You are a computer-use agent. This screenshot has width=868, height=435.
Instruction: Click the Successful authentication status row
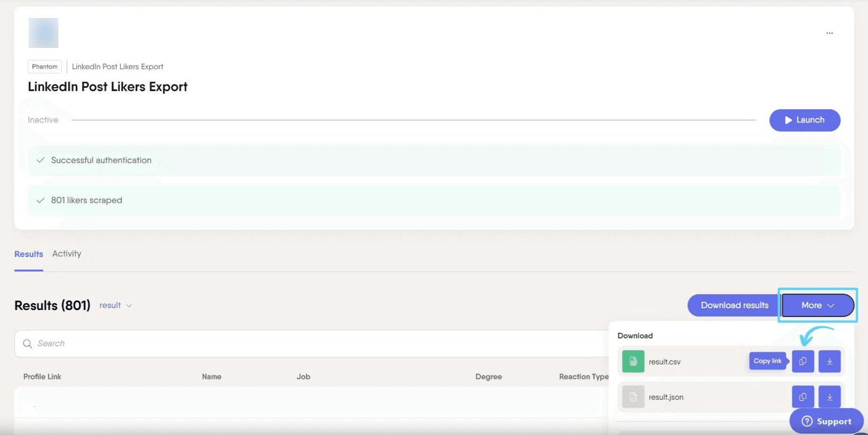[x=434, y=160]
